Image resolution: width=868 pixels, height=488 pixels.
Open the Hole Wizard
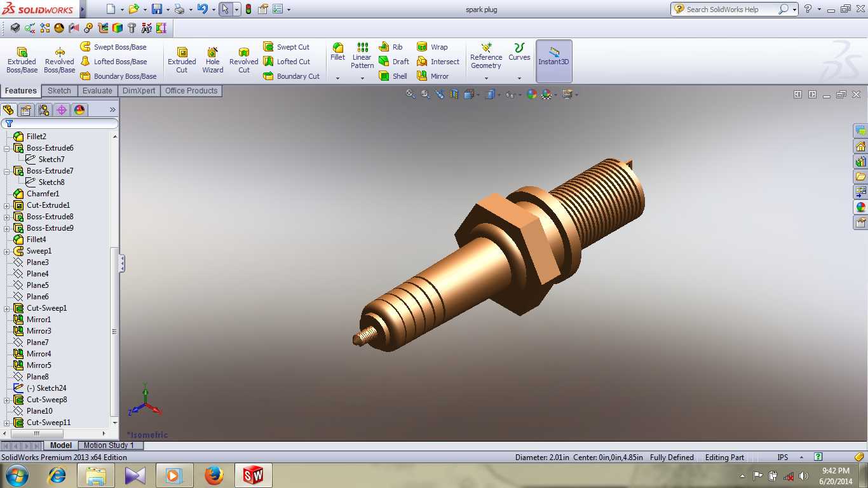pyautogui.click(x=213, y=60)
